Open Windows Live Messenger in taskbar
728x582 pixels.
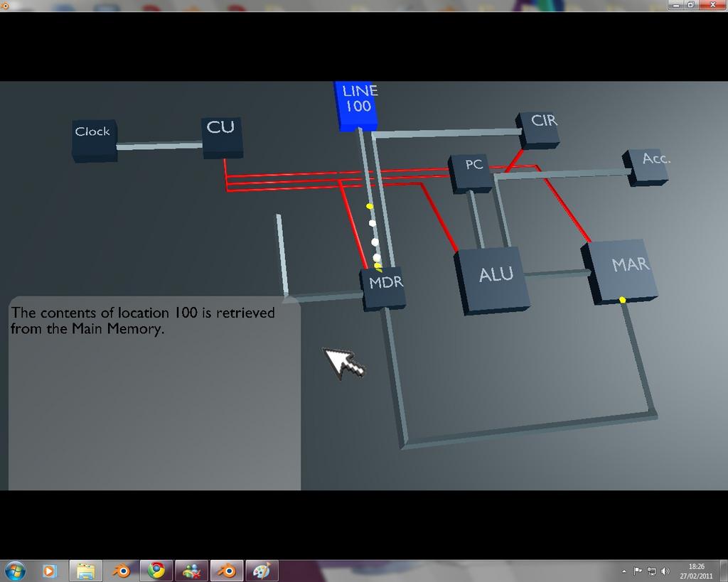pyautogui.click(x=192, y=571)
